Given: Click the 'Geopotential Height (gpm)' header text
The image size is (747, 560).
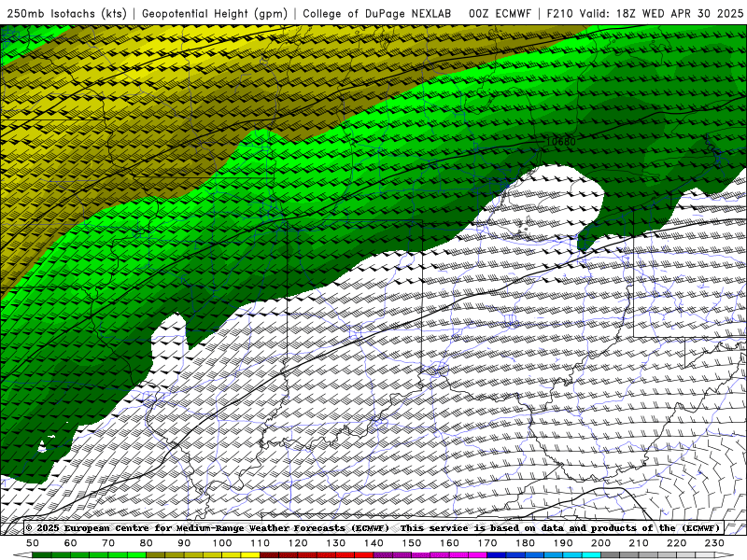Looking at the screenshot, I should 215,14.
